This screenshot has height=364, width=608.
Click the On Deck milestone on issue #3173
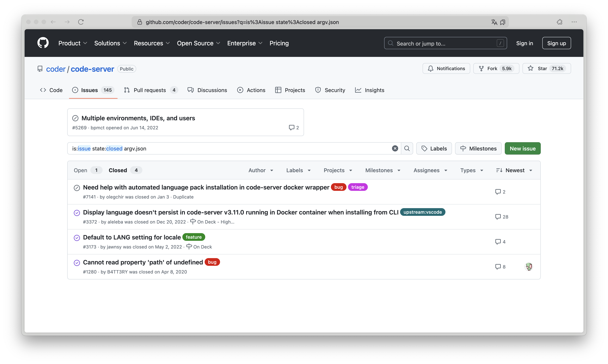click(199, 247)
